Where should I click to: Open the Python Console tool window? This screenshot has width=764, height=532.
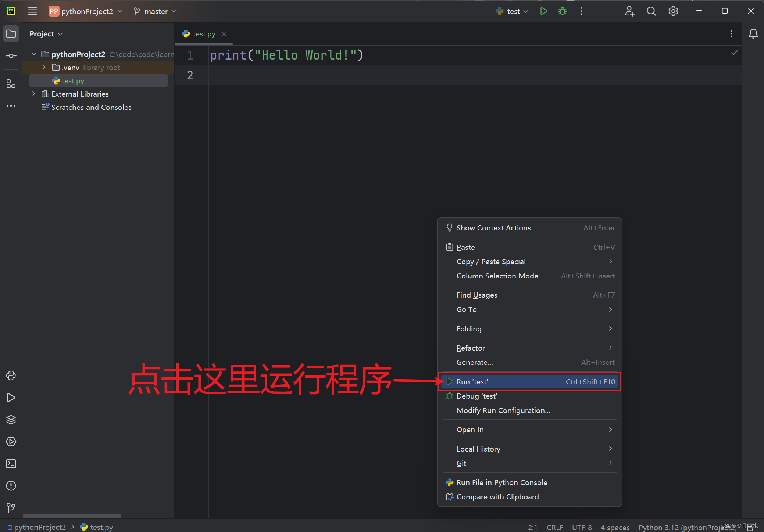[11, 375]
